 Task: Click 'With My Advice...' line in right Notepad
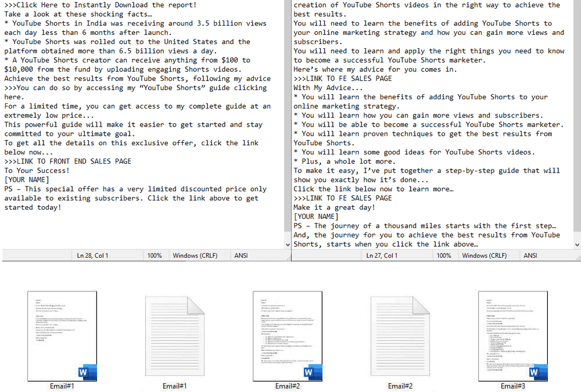pyautogui.click(x=328, y=88)
